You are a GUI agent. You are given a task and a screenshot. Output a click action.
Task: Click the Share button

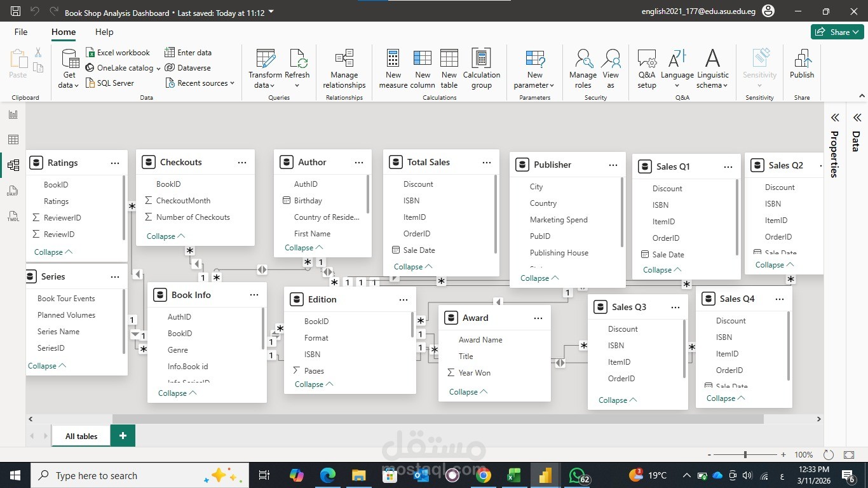836,32
